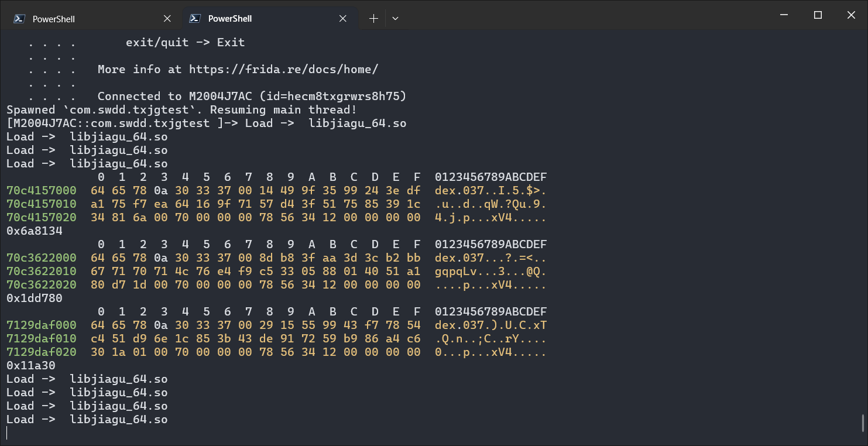Screen dimensions: 868x446
Task: Click address 7129daf010 in hexdump
Action: point(42,338)
